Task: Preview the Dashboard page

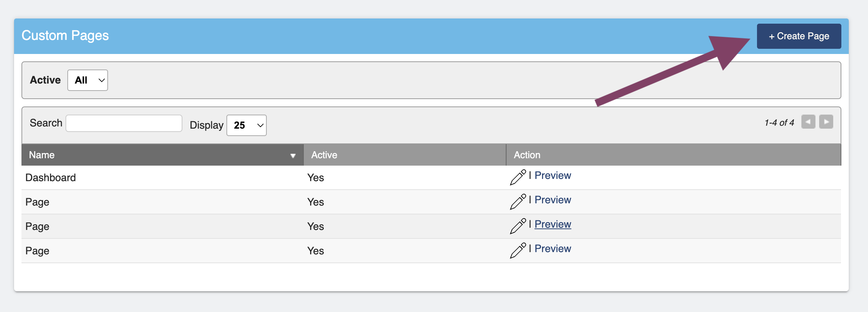Action: 553,176
